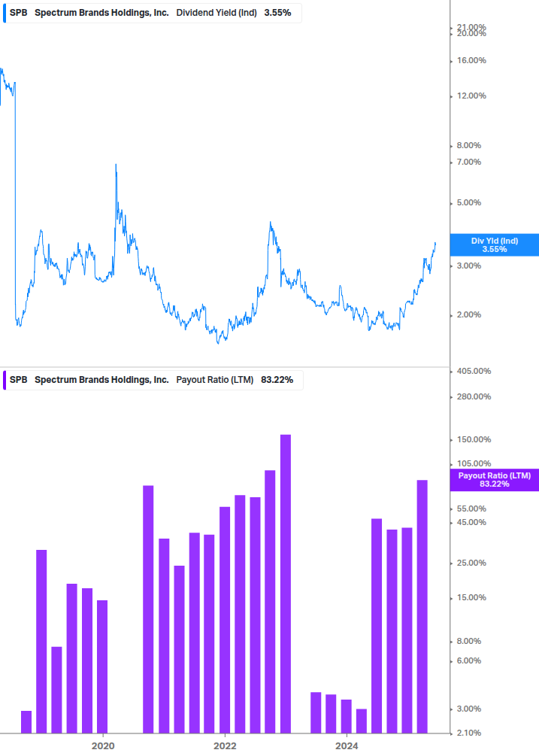Click the 15.00% tick on the payout axis
Screen dimensions: 539x756
471,598
